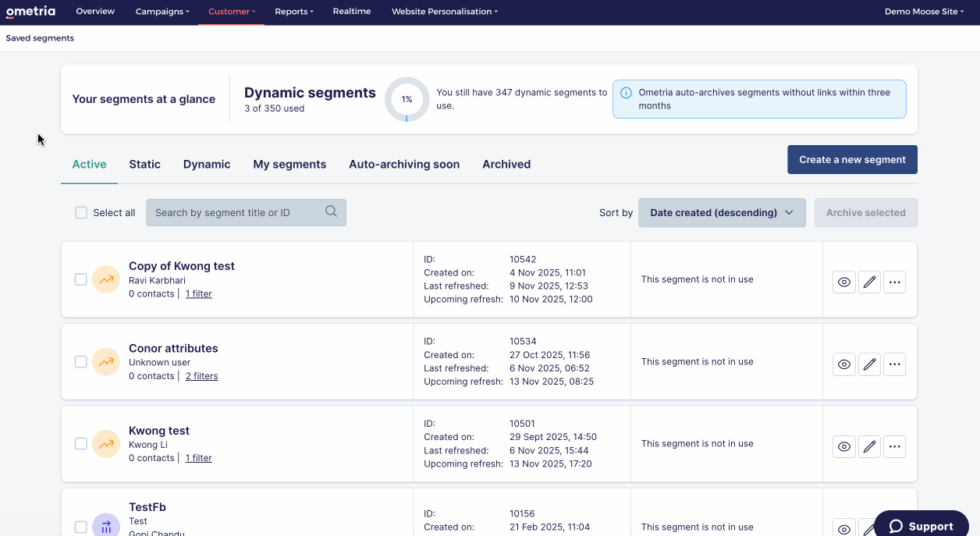Select the Conor attributes checkbox
The image size is (980, 536).
pos(80,361)
